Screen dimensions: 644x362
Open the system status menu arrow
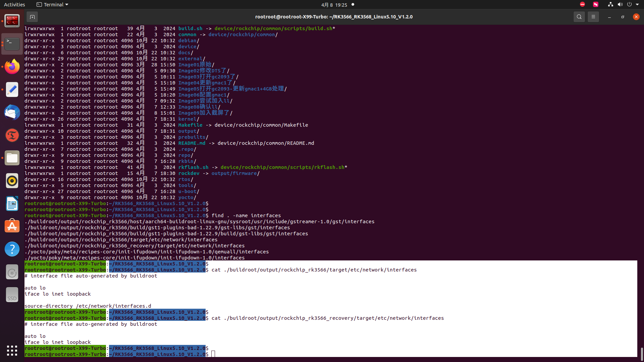(637, 5)
